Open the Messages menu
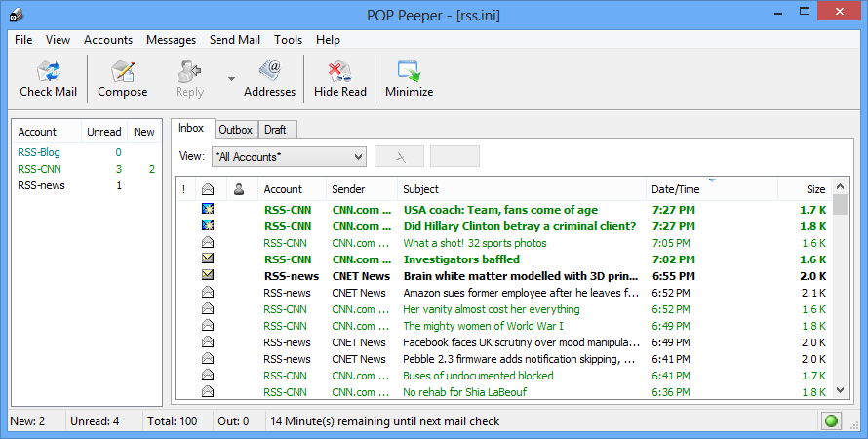This screenshot has width=868, height=439. click(171, 40)
